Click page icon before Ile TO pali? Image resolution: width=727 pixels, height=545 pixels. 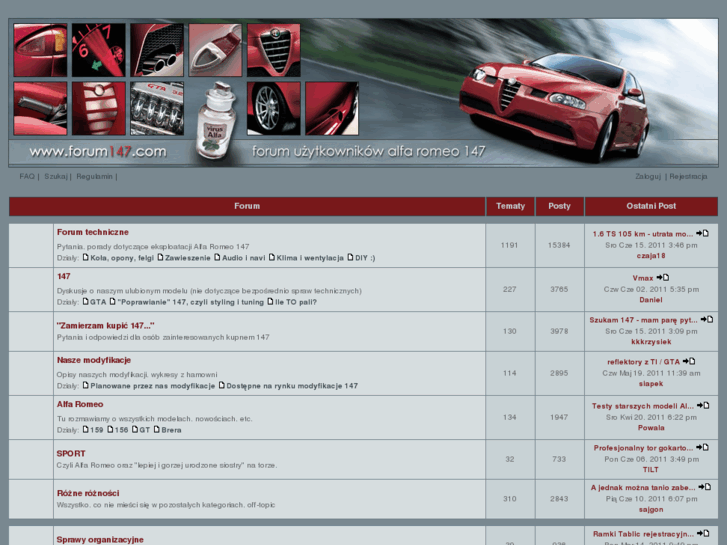click(x=270, y=301)
